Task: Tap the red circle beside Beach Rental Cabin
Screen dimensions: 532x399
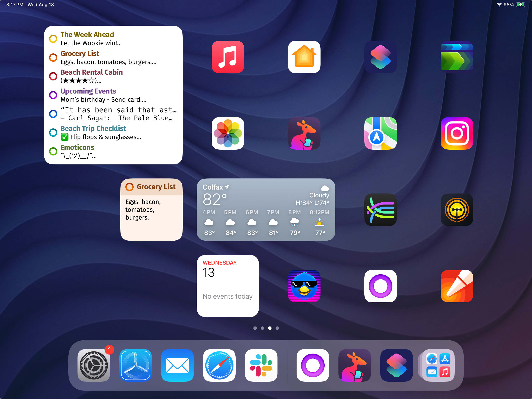Action: (x=53, y=76)
